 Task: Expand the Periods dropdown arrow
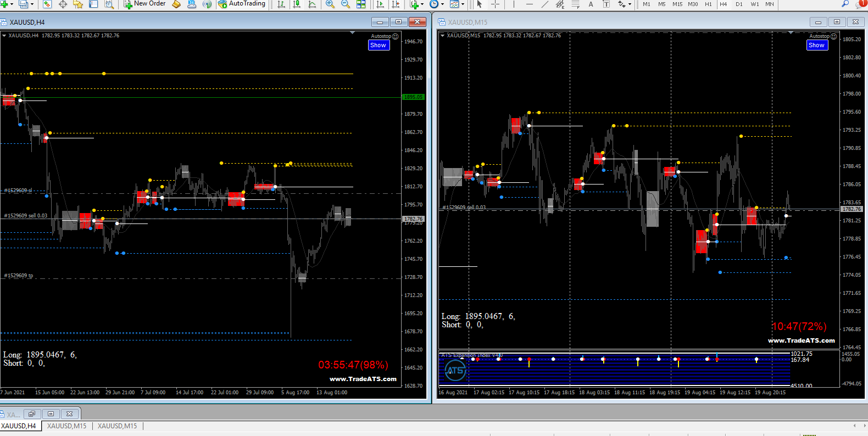442,4
